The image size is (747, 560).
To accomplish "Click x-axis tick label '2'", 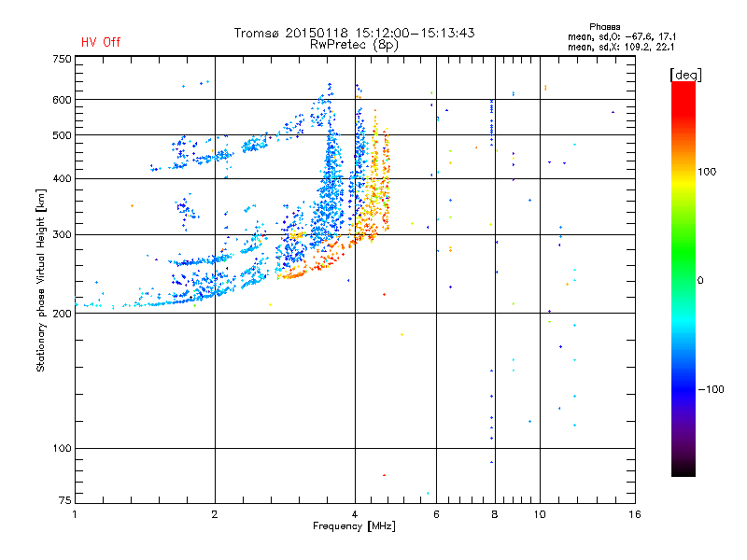I will (215, 514).
